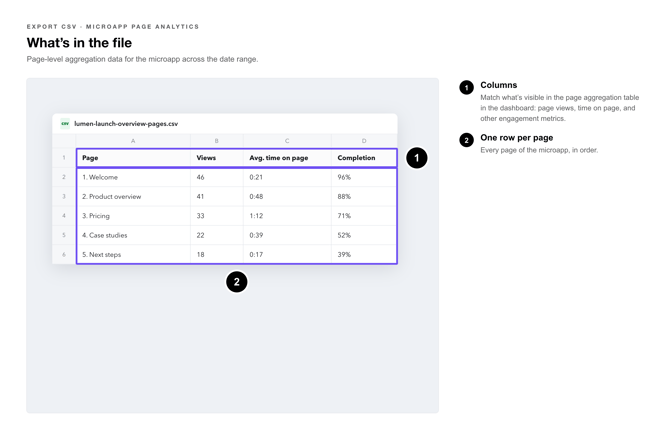Viewport: 670px width, 430px height.
Task: Click the Columns legend title
Action: click(x=499, y=85)
